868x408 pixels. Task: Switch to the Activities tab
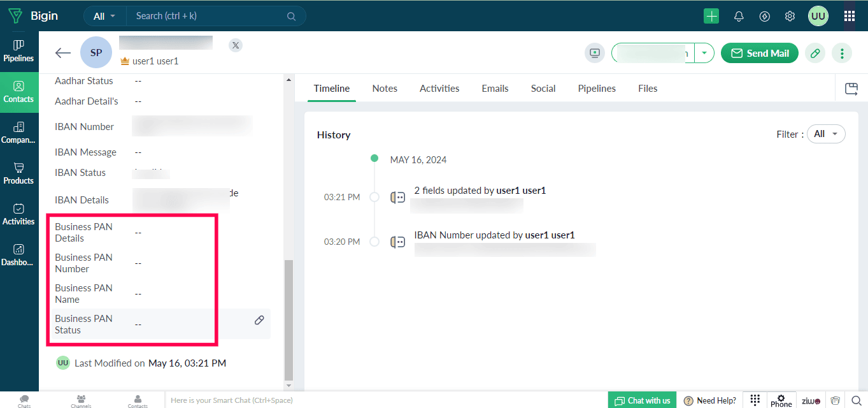439,89
